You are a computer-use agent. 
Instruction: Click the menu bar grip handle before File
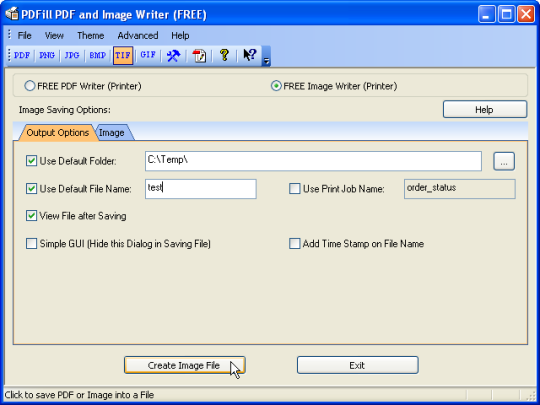click(x=9, y=35)
